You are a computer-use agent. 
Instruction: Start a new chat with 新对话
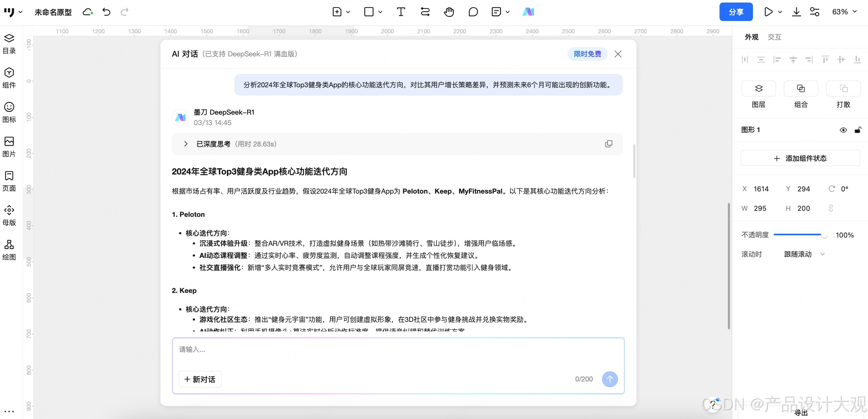tap(200, 380)
